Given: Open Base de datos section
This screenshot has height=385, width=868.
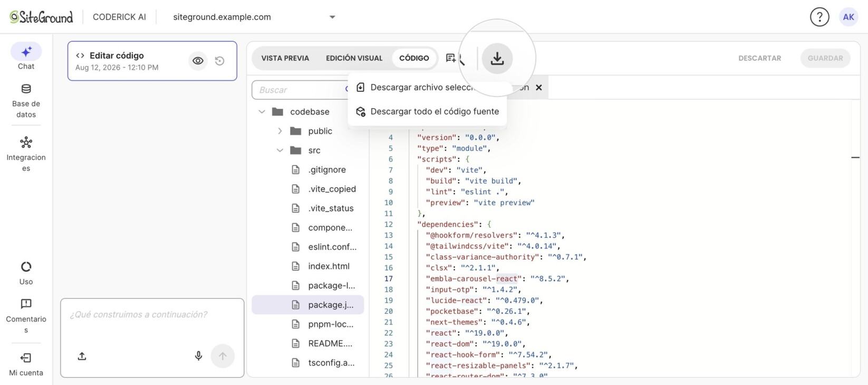Looking at the screenshot, I should tap(26, 100).
